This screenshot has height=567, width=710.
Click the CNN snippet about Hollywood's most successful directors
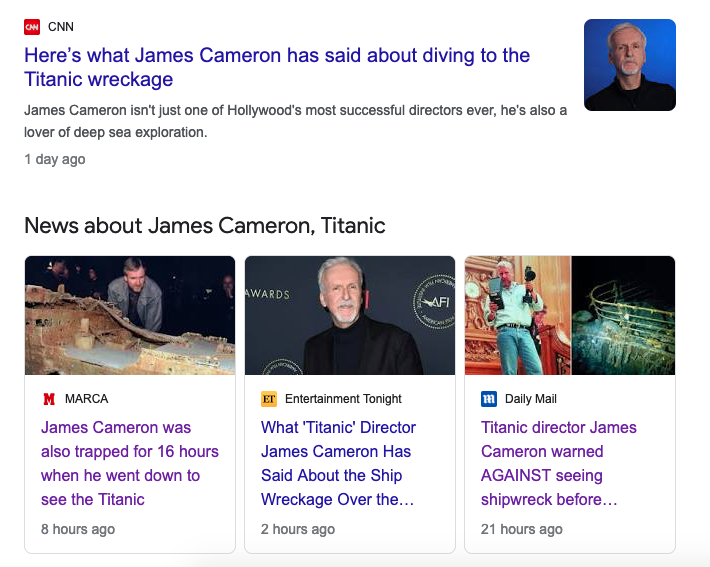295,121
